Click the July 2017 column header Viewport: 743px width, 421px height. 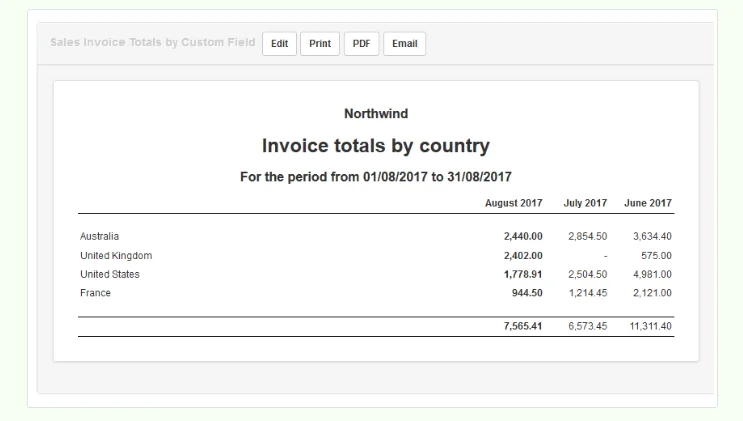(585, 203)
